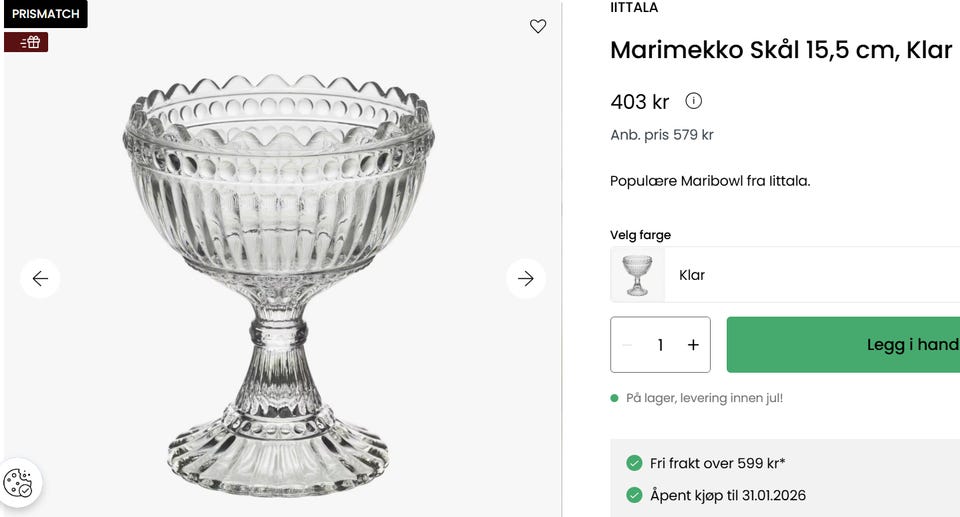Screen dimensions: 960x517
Task: Decrease quantity with minus button
Action: [x=627, y=345]
